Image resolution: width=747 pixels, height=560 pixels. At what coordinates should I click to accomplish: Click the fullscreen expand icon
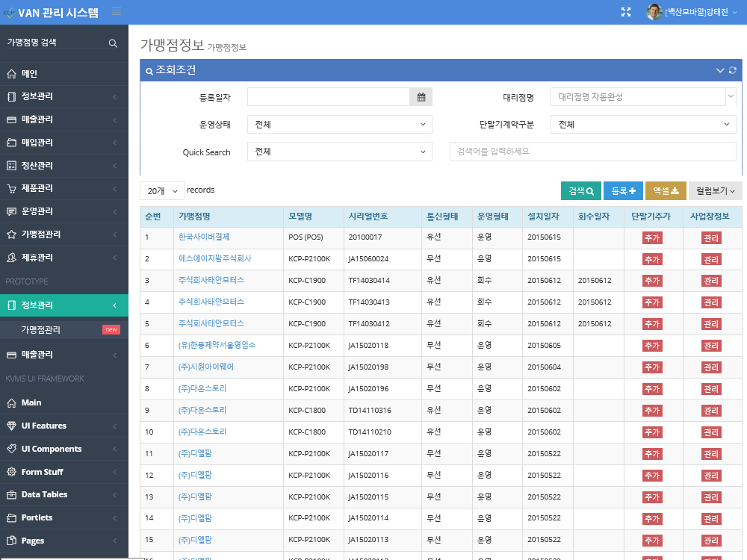tap(626, 13)
